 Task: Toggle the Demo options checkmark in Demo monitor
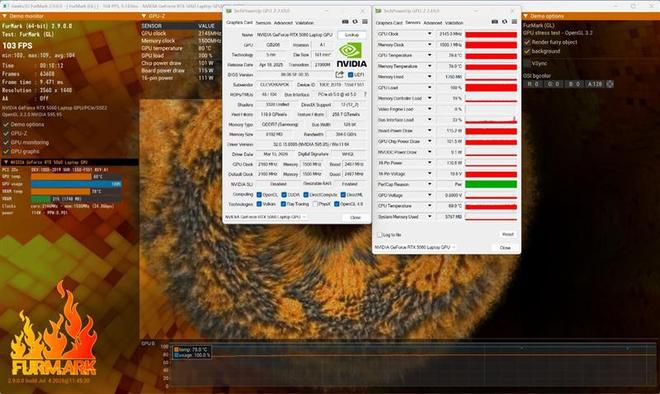6,125
